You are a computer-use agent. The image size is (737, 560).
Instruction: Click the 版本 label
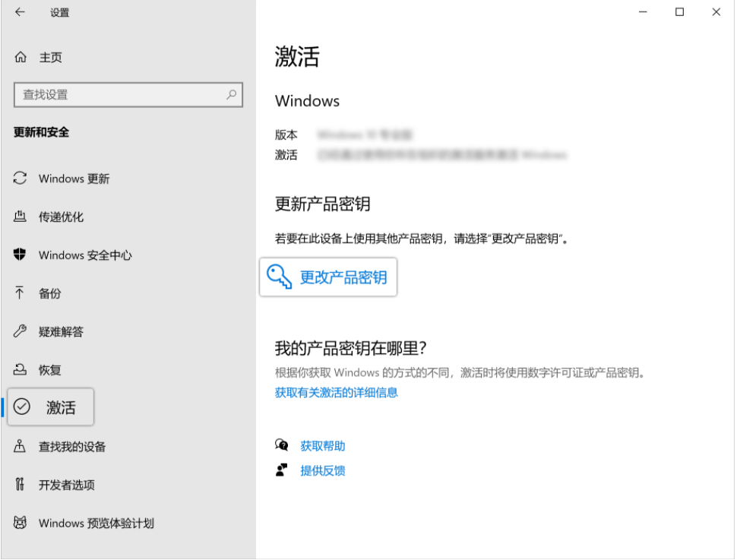click(x=286, y=135)
